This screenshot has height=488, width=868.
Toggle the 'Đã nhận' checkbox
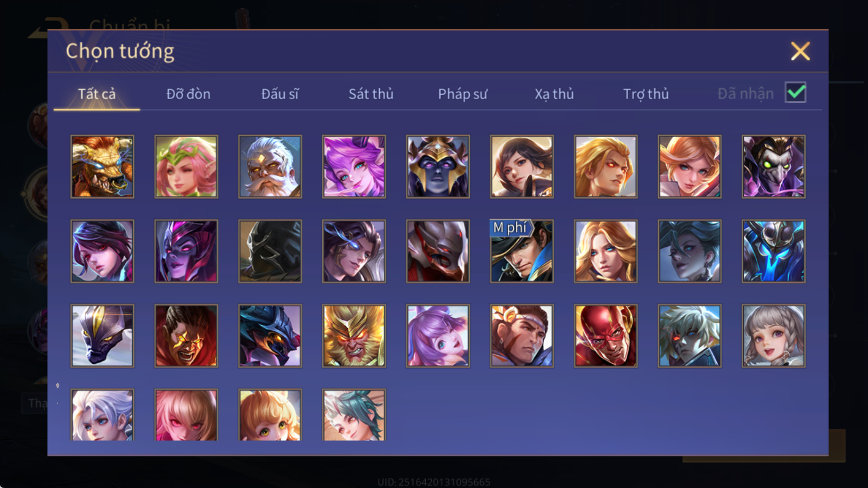(x=796, y=93)
